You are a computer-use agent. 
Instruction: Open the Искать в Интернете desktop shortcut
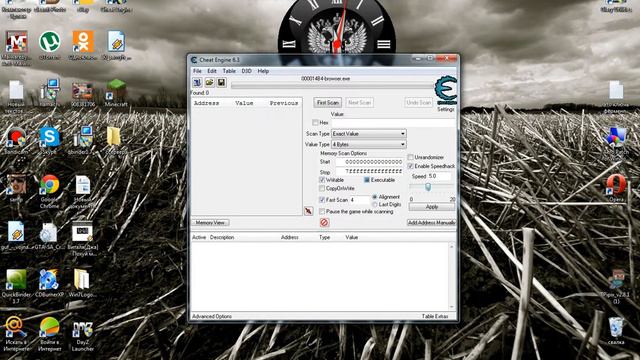point(16,334)
